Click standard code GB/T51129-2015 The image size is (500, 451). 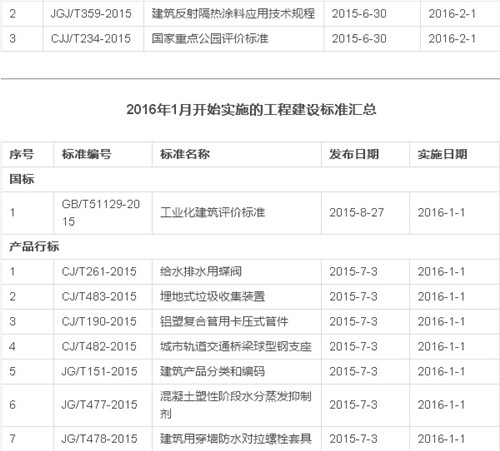[101, 213]
